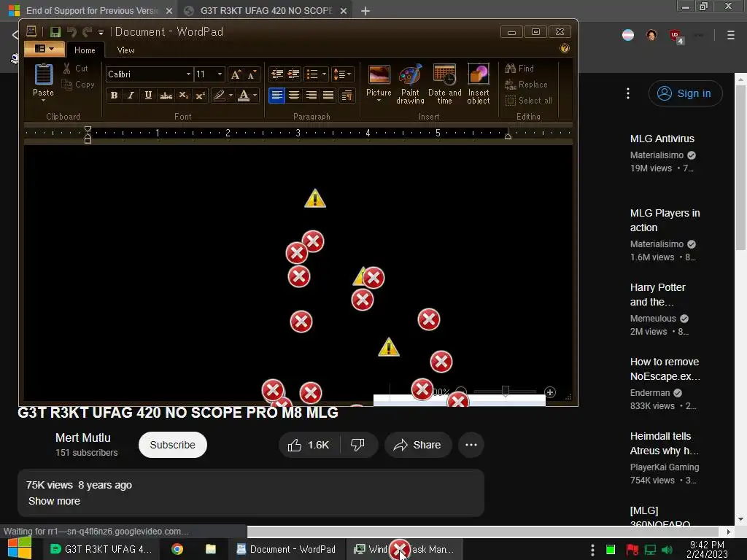Open the MLG Antivirus suggested video

coord(662,139)
